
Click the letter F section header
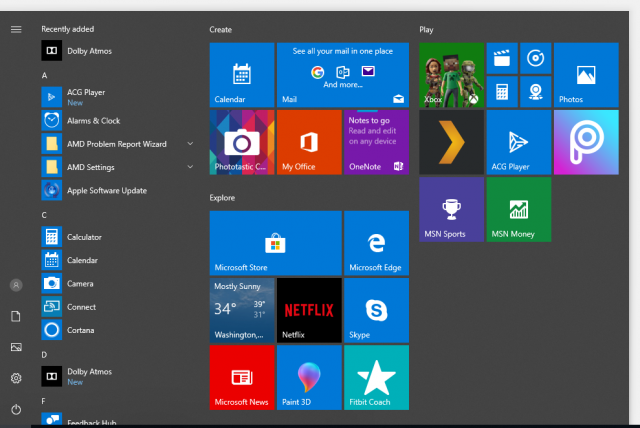click(x=43, y=401)
